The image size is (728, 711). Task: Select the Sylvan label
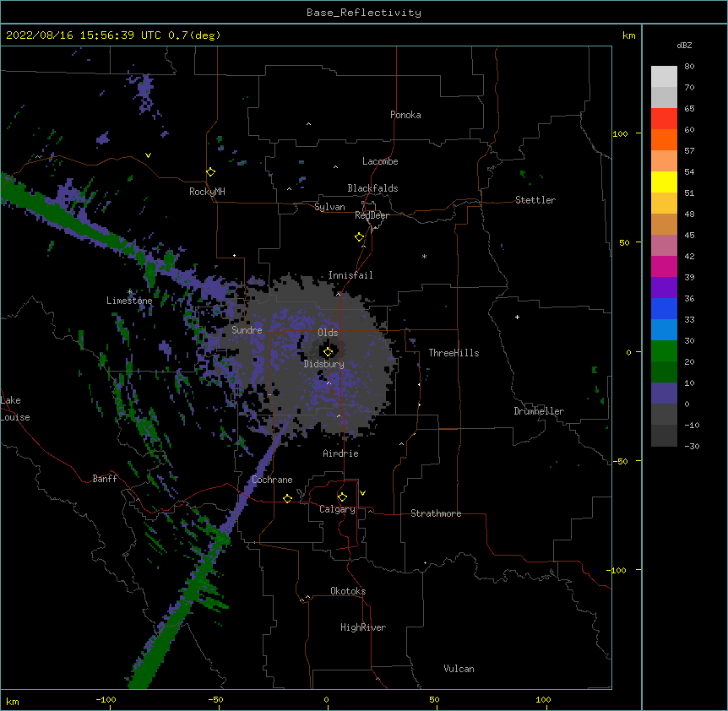(x=329, y=207)
